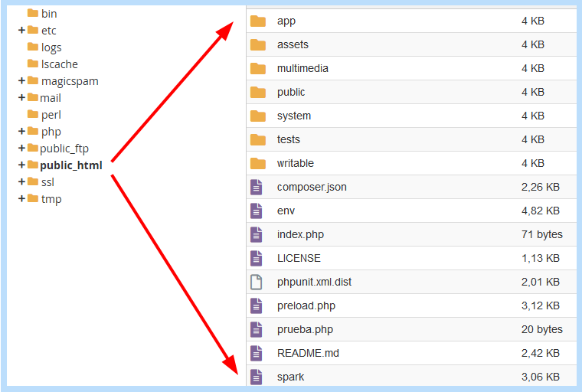Image resolution: width=582 pixels, height=392 pixels.
Task: Select the public_html label in tree
Action: 71,165
